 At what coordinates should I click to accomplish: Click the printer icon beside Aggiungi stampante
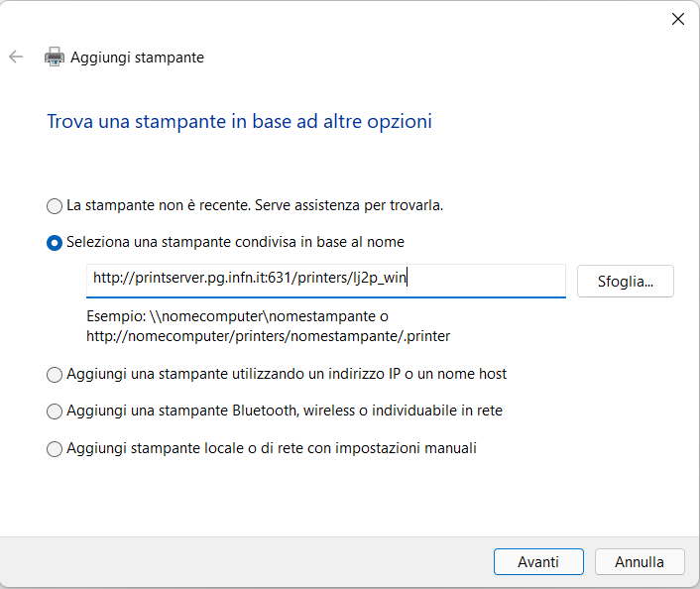point(55,57)
